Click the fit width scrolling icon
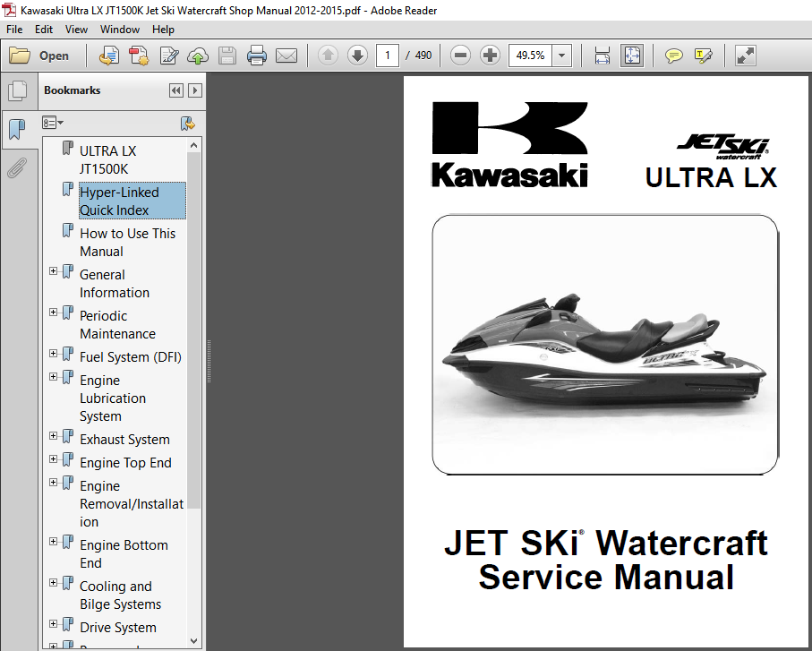 (x=603, y=56)
